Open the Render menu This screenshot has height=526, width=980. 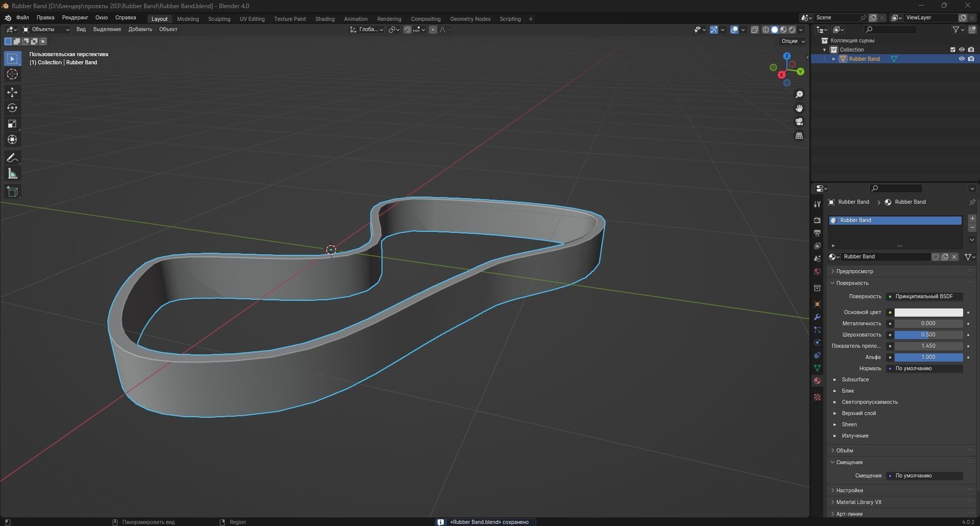[75, 17]
